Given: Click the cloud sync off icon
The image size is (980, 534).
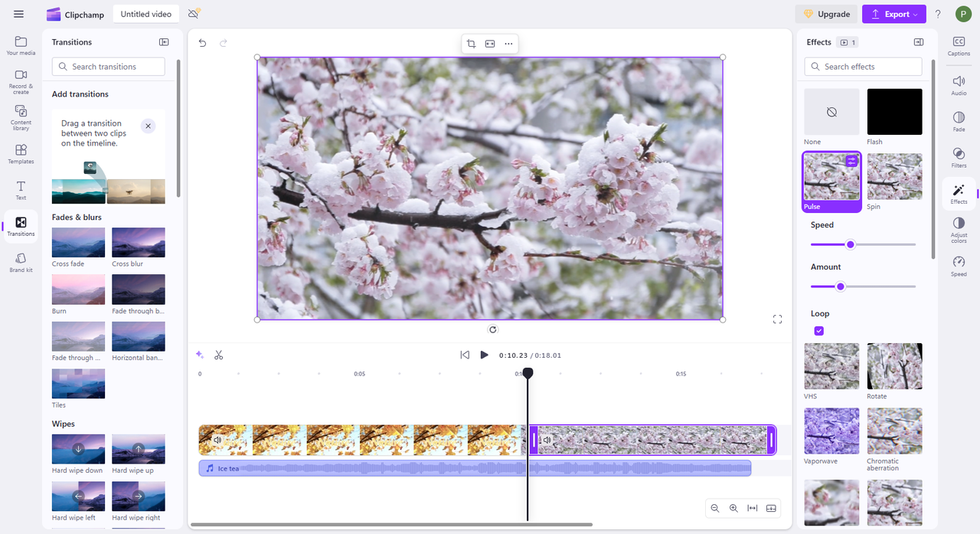Looking at the screenshot, I should (x=194, y=14).
